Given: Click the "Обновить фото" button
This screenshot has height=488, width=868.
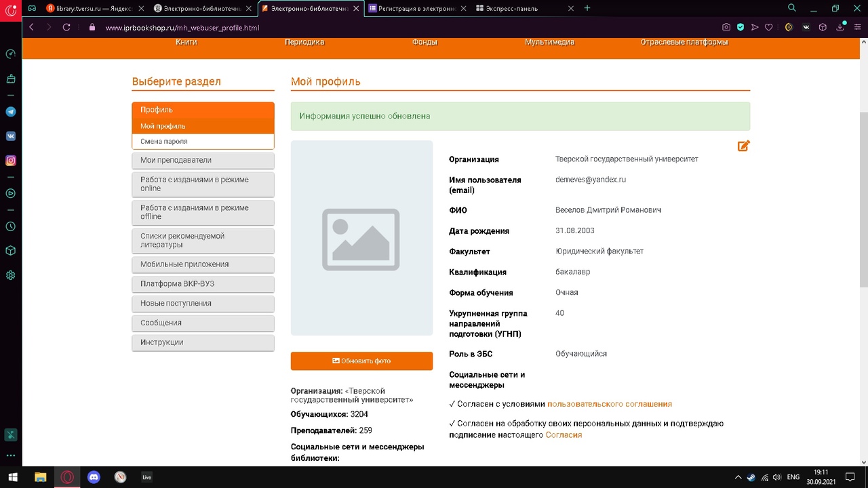Looking at the screenshot, I should [361, 361].
